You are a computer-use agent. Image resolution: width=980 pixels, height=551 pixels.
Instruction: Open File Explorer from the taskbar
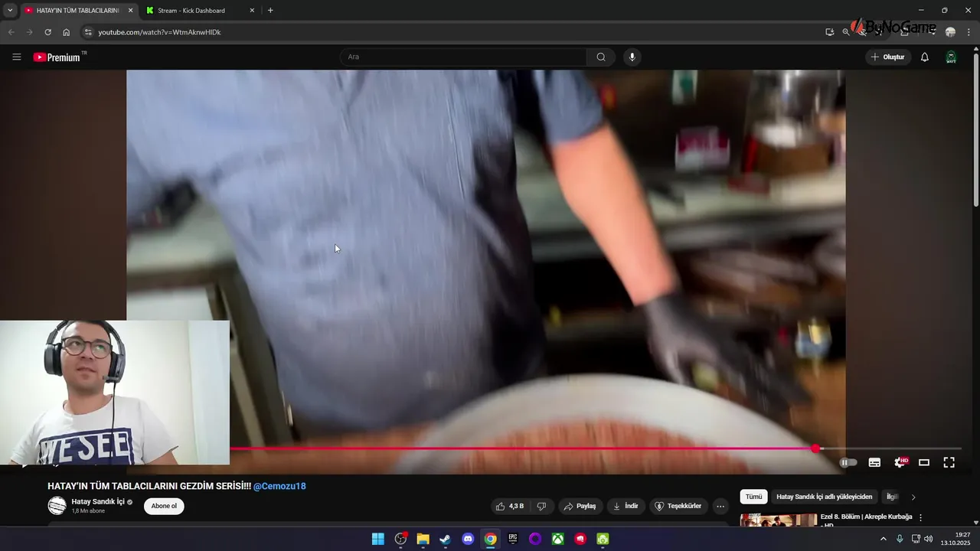[423, 539]
